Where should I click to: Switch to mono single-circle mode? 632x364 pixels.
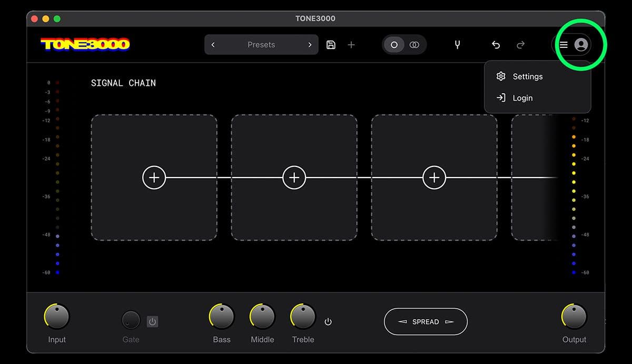(394, 45)
